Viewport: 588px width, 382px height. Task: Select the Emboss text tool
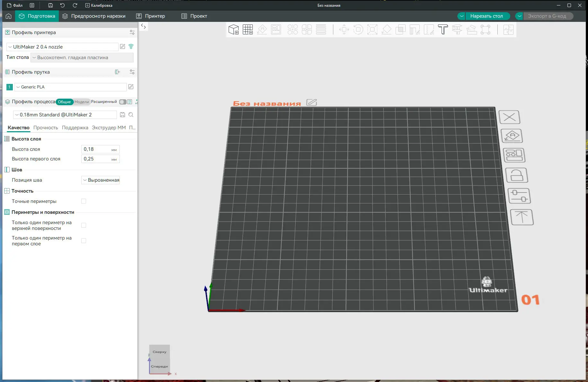point(443,30)
